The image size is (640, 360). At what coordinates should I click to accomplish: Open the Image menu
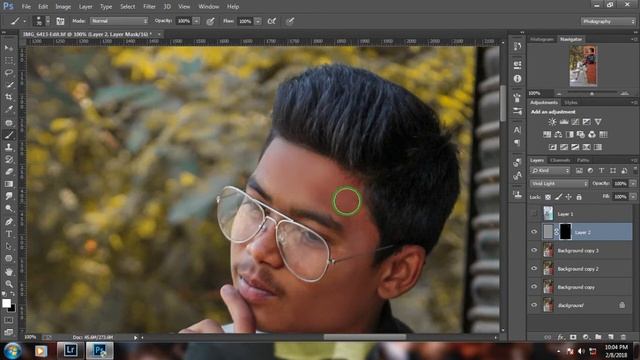point(63,7)
